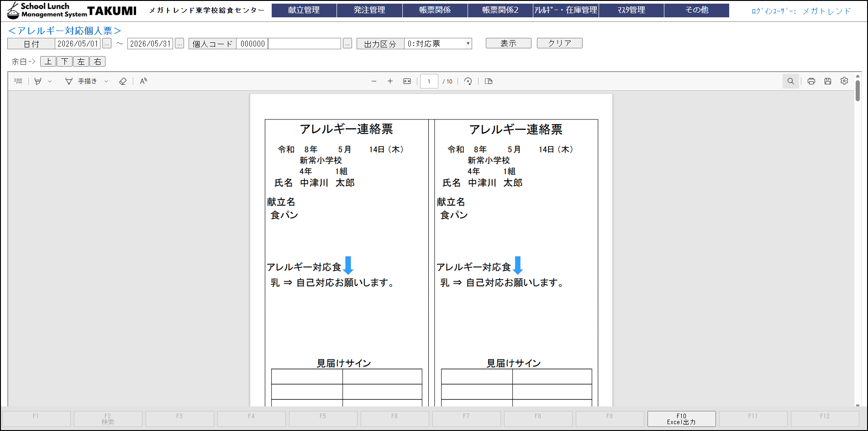This screenshot has width=868, height=431.
Task: Open the マスタ管理 menu
Action: click(x=631, y=10)
